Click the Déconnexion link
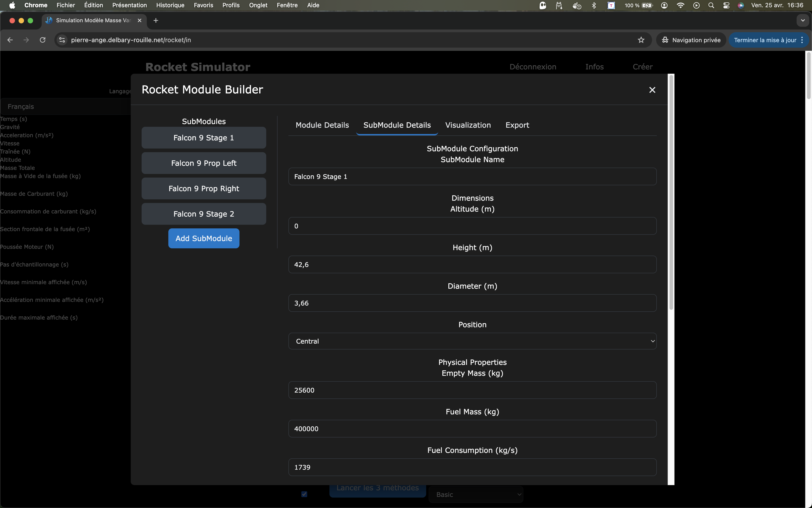Viewport: 812px width, 508px height. [533, 66]
